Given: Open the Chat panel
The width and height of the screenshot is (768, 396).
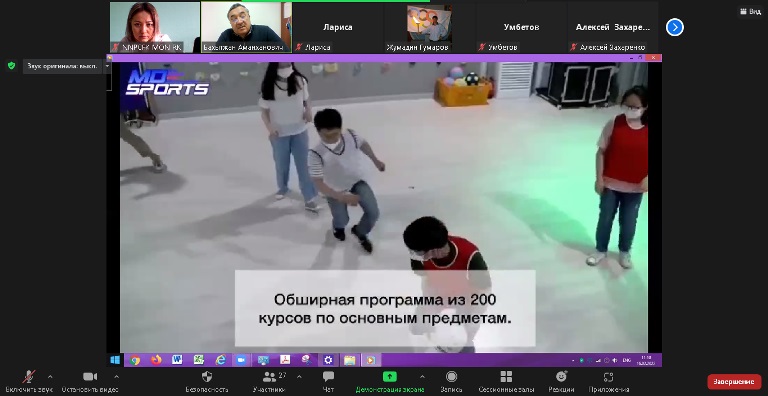Looking at the screenshot, I should coord(328,376).
